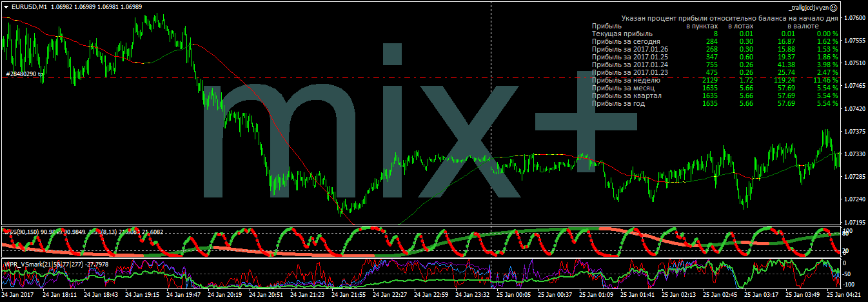Click the 'в лотах' column header

click(x=740, y=26)
